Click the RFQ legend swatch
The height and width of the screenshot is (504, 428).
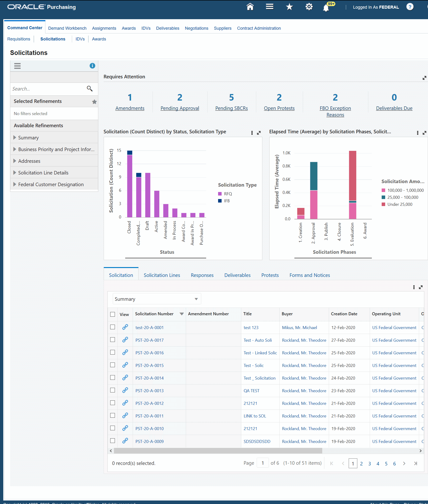tap(220, 193)
